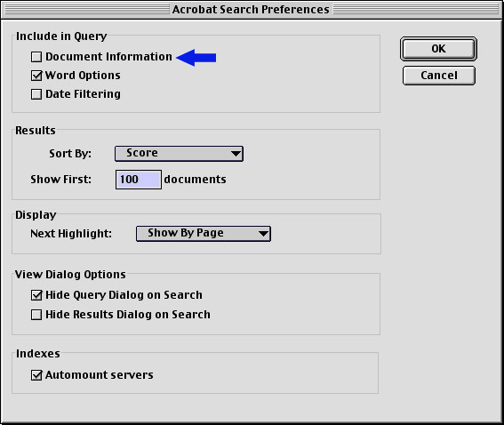Enable the Date Filtering checkbox
Screen dimensions: 504x425
[x=36, y=94]
